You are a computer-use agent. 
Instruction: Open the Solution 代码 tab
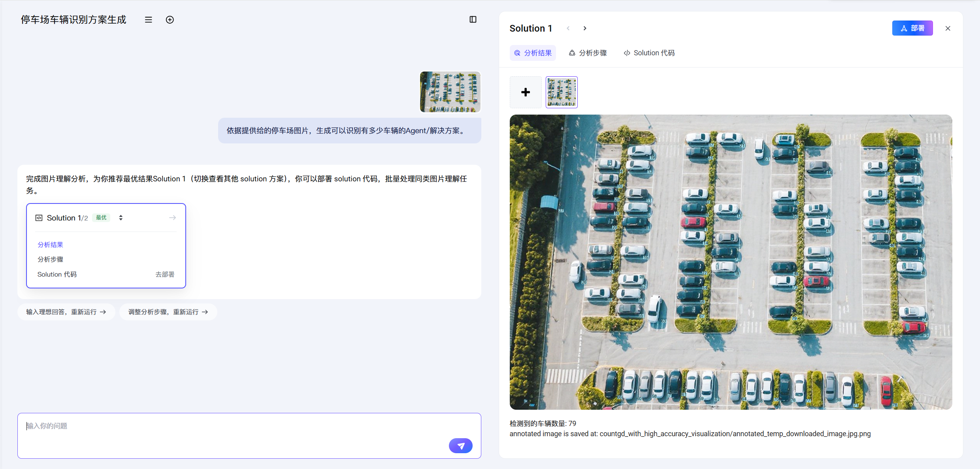(649, 53)
